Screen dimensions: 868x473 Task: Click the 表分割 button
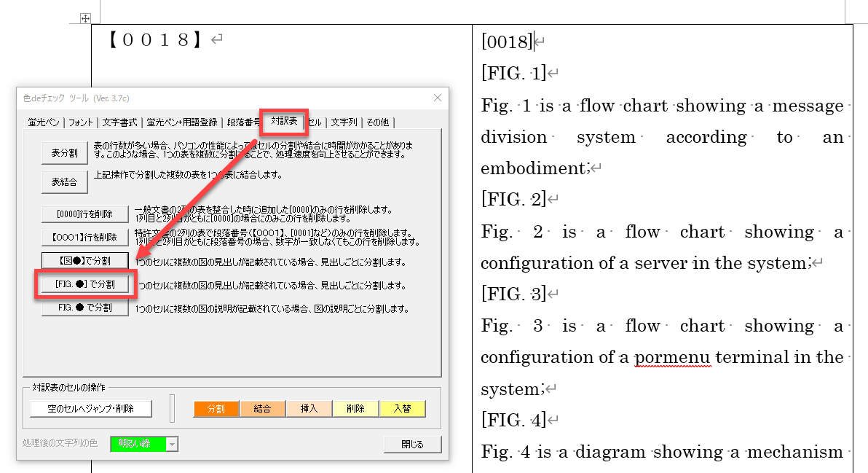click(x=64, y=154)
